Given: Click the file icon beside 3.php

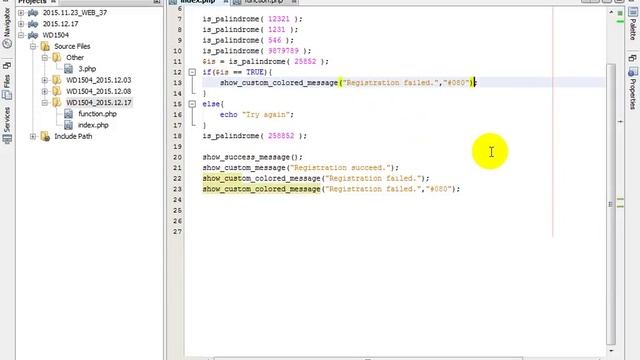Looking at the screenshot, I should tap(69, 69).
